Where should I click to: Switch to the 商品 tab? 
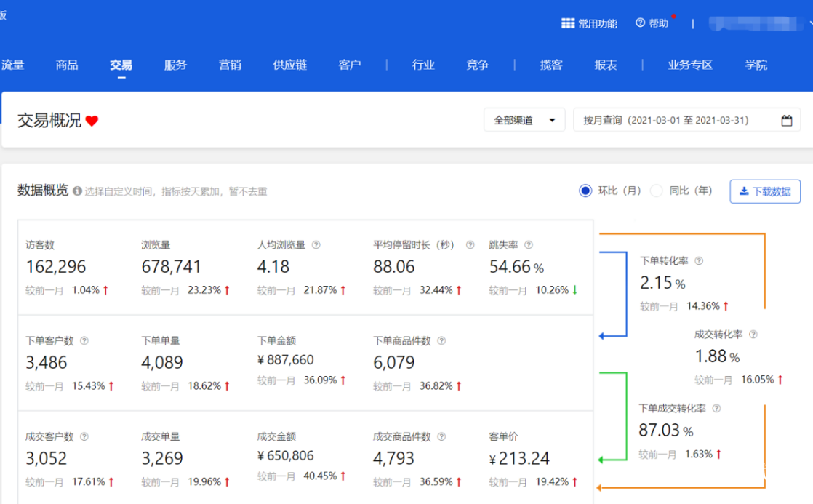(66, 65)
